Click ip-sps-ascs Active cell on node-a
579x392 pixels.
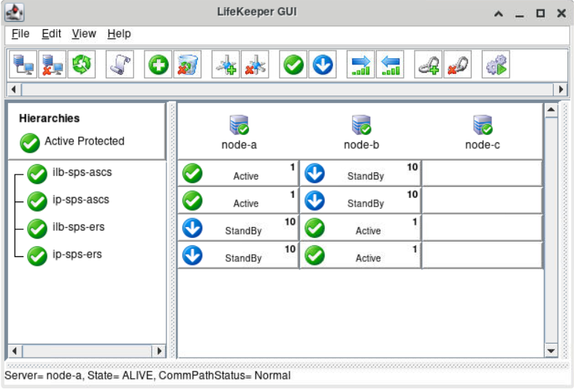point(238,201)
